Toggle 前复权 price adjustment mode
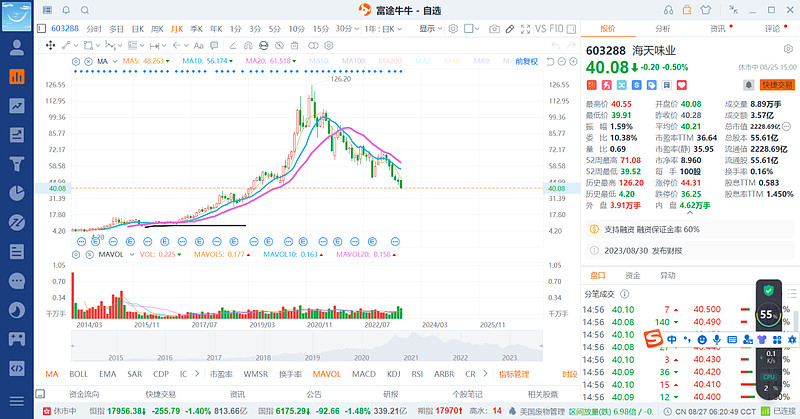 pyautogui.click(x=527, y=62)
